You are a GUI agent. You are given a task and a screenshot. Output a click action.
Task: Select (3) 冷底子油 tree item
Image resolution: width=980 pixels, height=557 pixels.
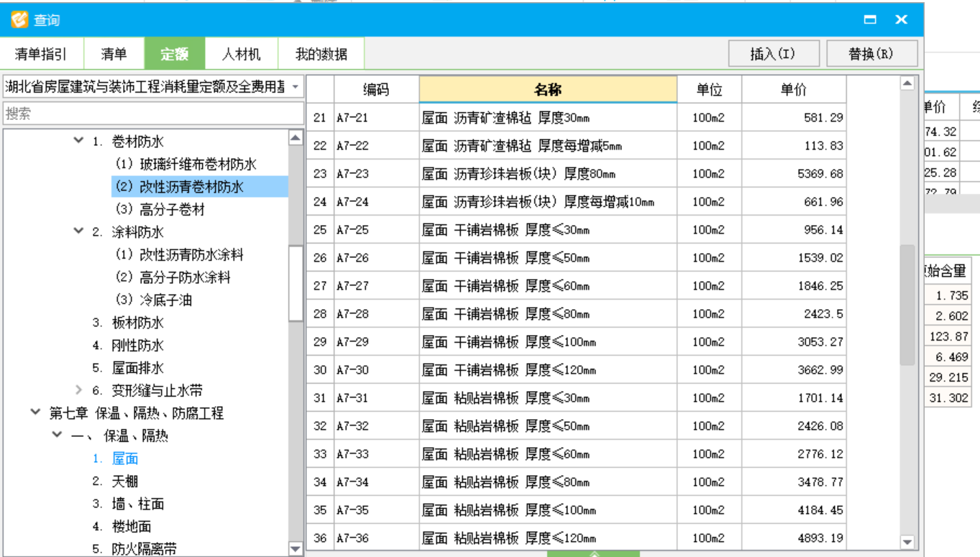(x=153, y=300)
